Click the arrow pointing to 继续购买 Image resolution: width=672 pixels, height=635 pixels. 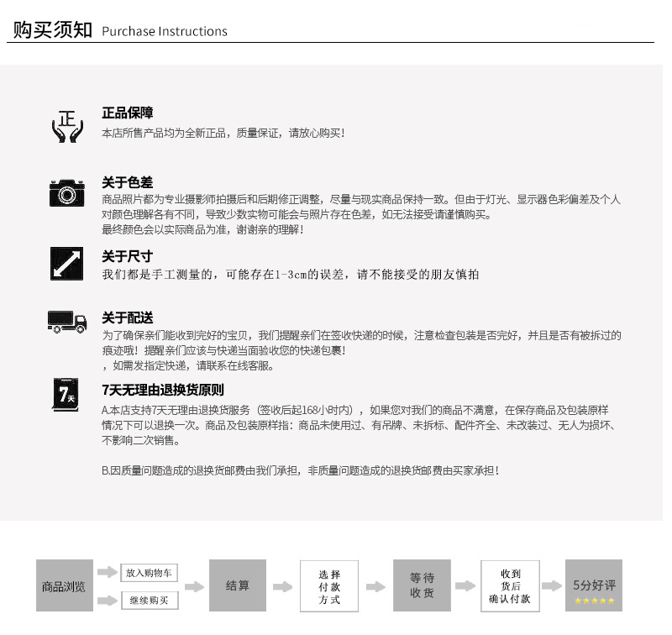(x=108, y=601)
